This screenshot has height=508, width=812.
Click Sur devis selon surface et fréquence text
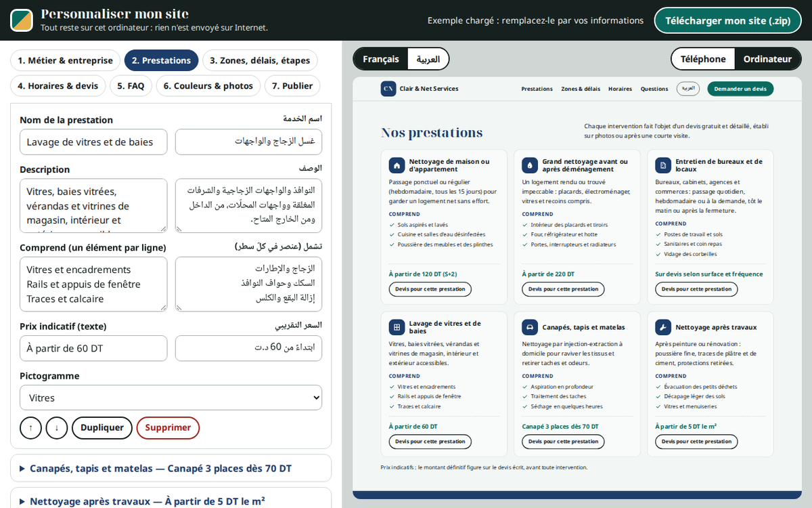pos(708,274)
